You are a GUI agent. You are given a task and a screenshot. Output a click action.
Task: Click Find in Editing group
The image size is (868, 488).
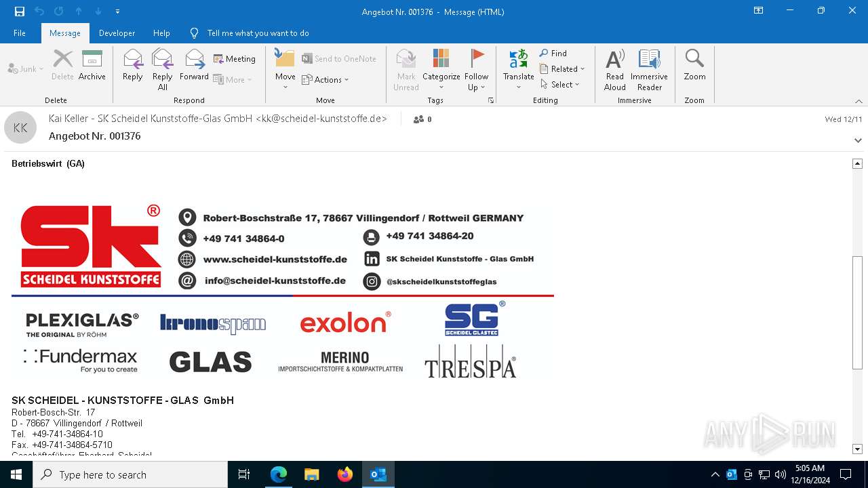(x=553, y=54)
